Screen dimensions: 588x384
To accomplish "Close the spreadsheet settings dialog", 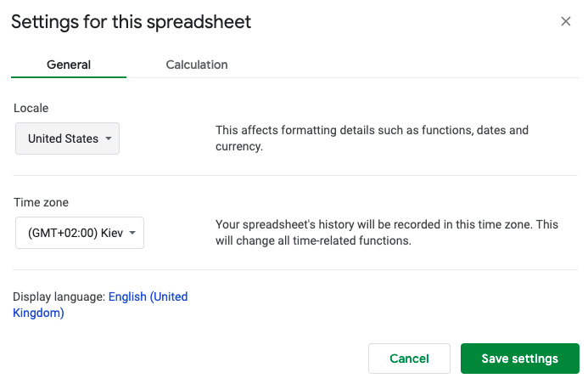I will (566, 21).
